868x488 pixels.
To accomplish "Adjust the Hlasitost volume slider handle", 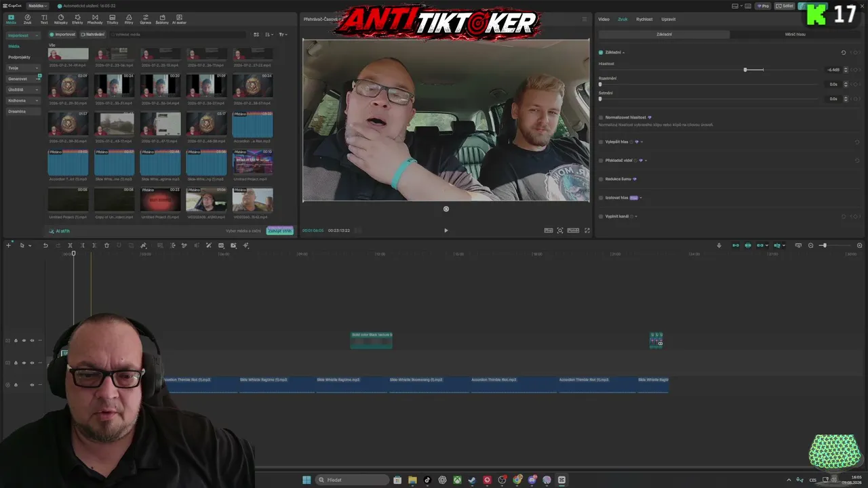I will pyautogui.click(x=745, y=70).
